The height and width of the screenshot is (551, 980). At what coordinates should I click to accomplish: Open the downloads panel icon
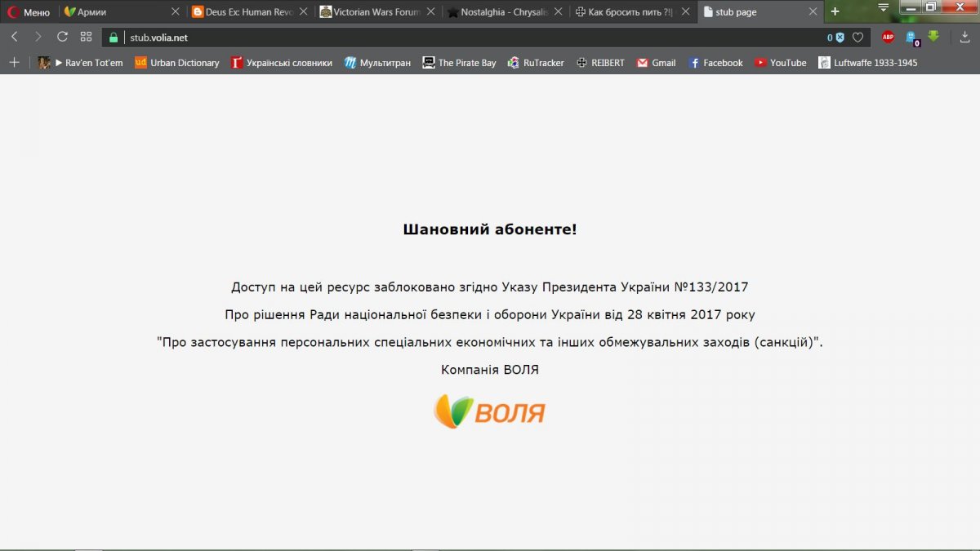(964, 37)
